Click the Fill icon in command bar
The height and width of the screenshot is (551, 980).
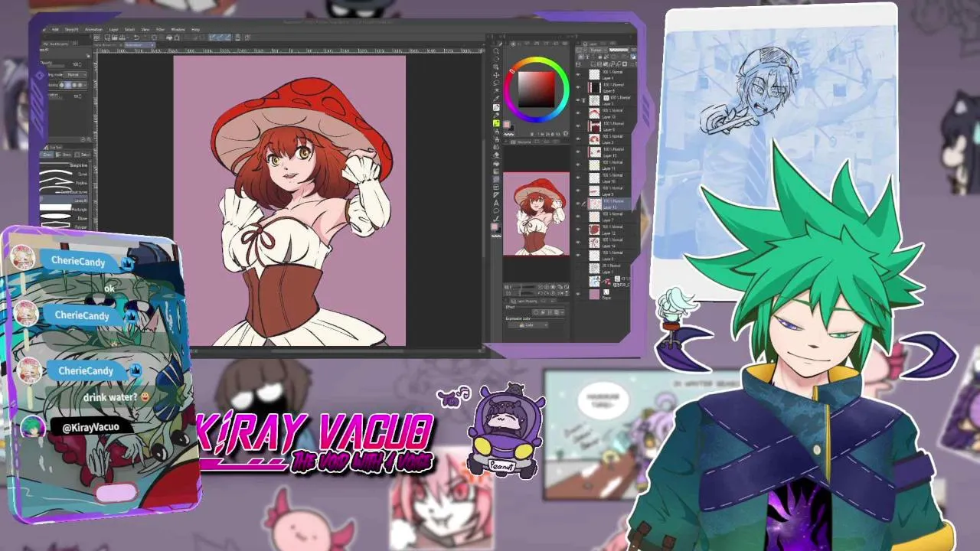[169, 37]
